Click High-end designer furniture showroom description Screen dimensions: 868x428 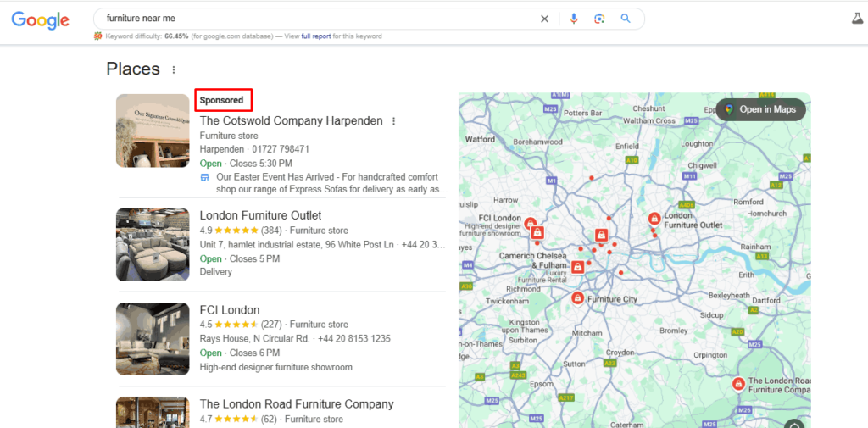275,367
